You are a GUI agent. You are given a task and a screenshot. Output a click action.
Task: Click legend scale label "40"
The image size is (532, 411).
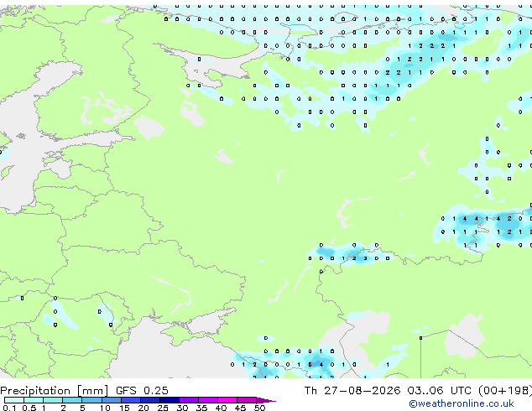(222, 408)
